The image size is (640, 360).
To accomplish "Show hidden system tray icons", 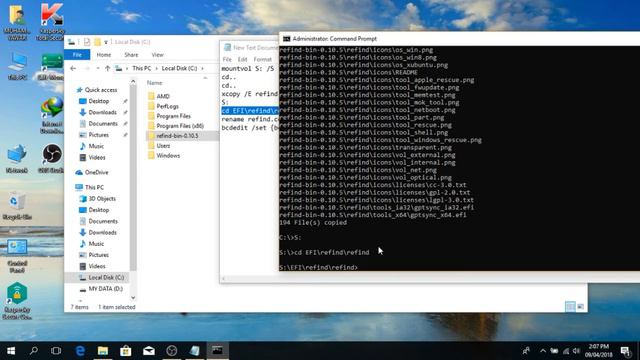I will 542,351.
